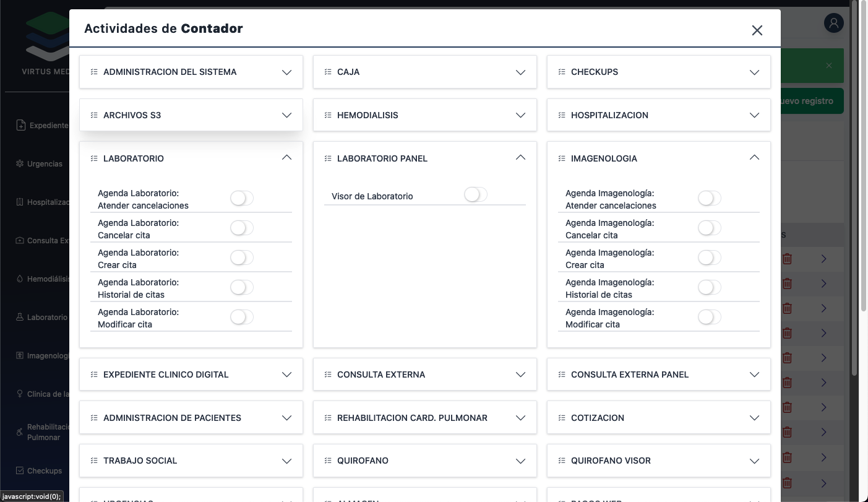Turn on Visor de Laboratorio switch

coord(476,195)
